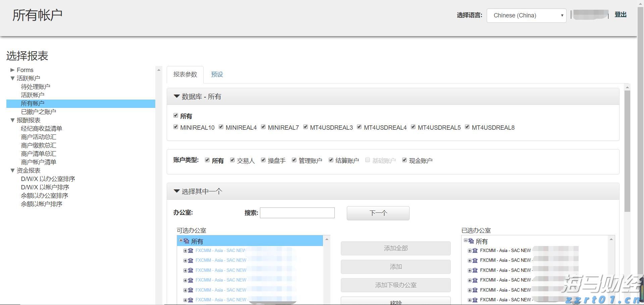Viewport: 644px width, 305px height.
Task: Click inside the 搜索 search field
Action: point(297,213)
